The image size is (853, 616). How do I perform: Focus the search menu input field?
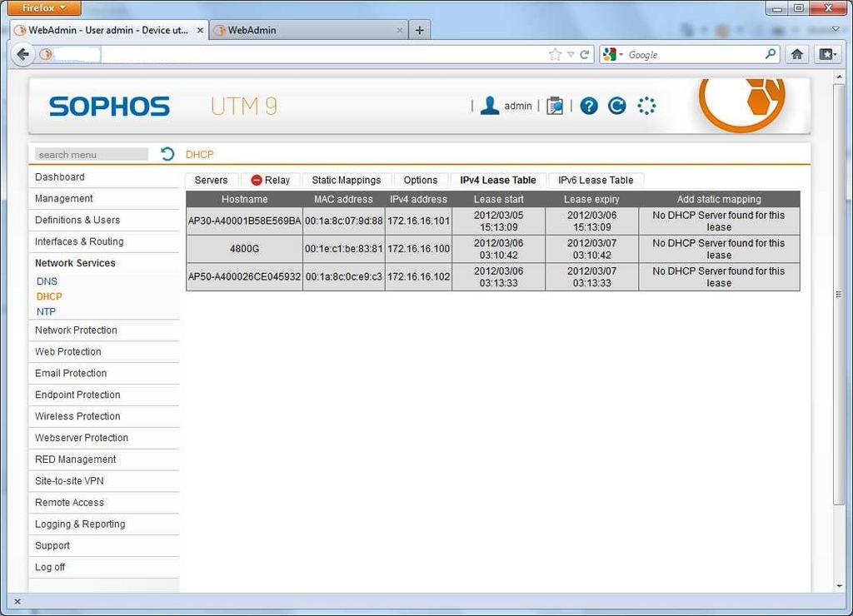point(92,154)
